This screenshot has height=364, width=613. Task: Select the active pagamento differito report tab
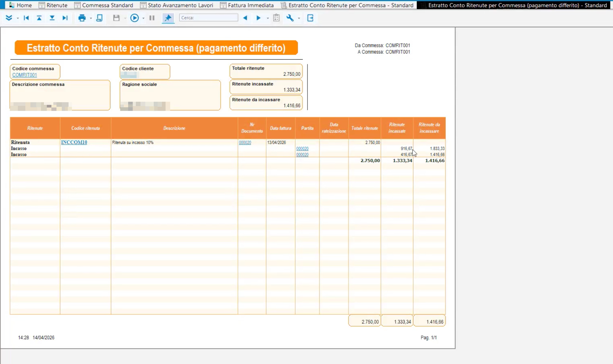tap(513, 5)
